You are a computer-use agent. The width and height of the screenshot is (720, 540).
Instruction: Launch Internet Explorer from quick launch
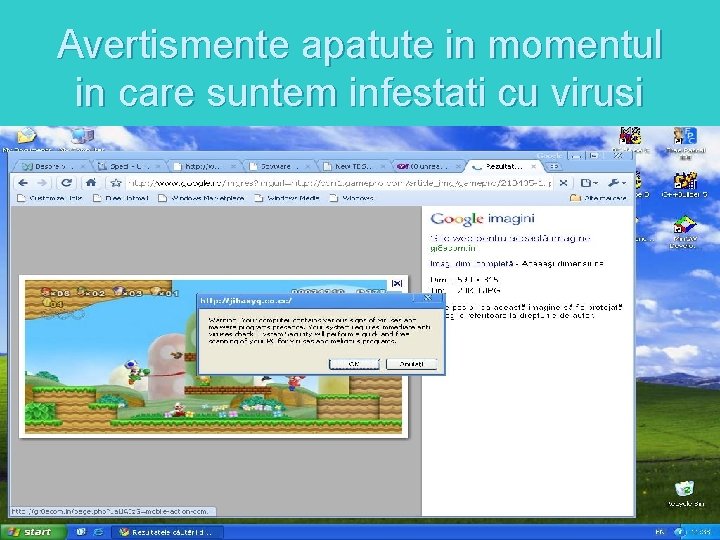(x=98, y=532)
